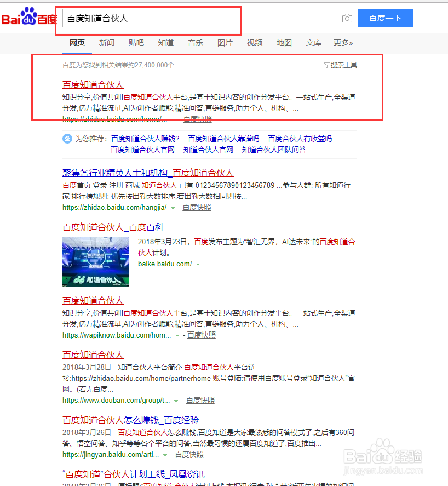Open result 百度知道合伙人_百度百科
Screen dimensions: 448x486
[113, 227]
